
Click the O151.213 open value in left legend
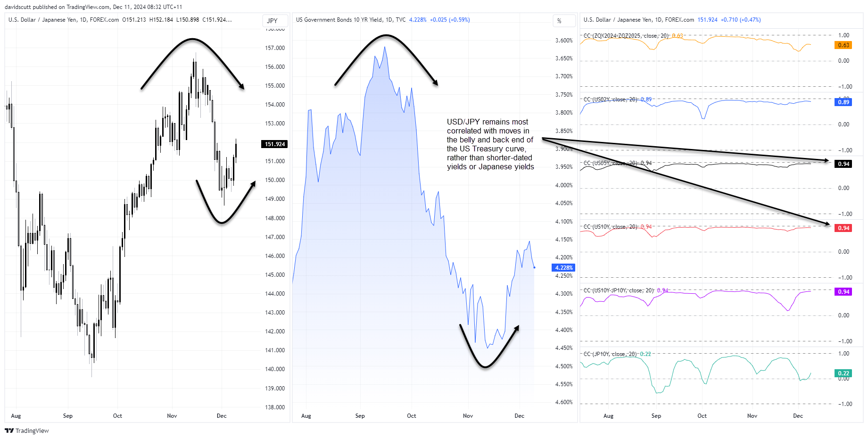134,20
